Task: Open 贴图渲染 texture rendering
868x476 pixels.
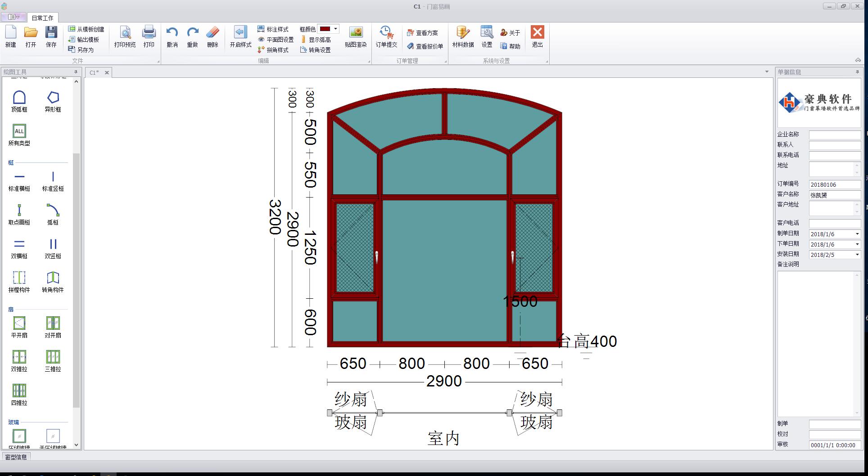Action: click(356, 36)
